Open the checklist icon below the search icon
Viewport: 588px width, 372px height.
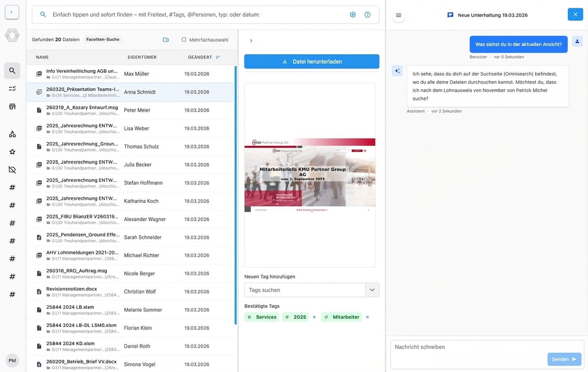(12, 88)
